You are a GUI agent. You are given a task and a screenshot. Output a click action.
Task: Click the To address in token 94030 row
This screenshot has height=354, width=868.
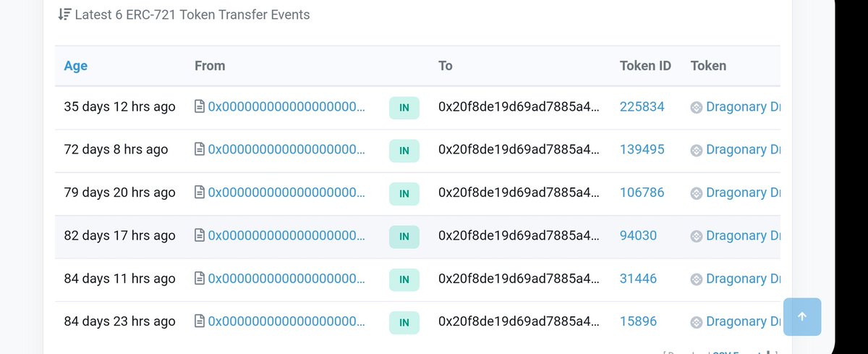click(x=519, y=236)
